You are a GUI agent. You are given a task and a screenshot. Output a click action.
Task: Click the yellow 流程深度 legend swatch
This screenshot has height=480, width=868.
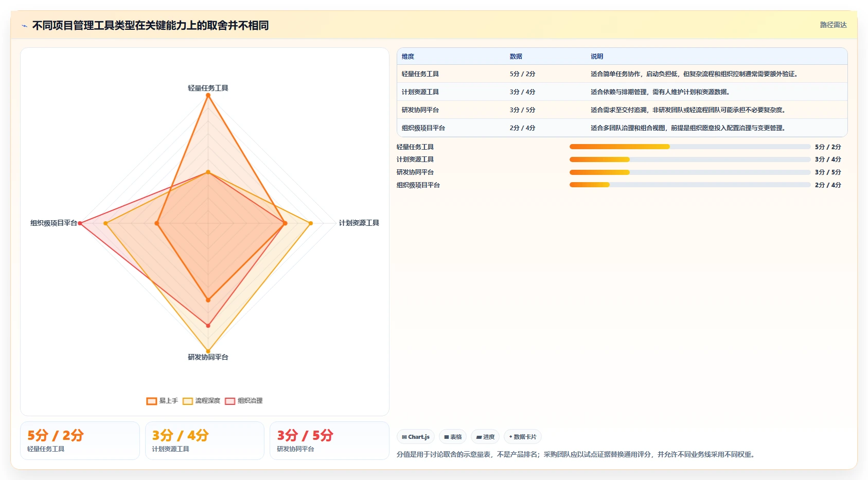point(188,401)
